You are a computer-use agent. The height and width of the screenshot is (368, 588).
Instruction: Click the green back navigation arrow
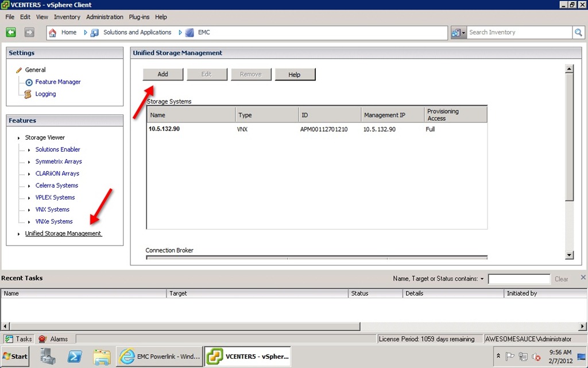pos(11,32)
